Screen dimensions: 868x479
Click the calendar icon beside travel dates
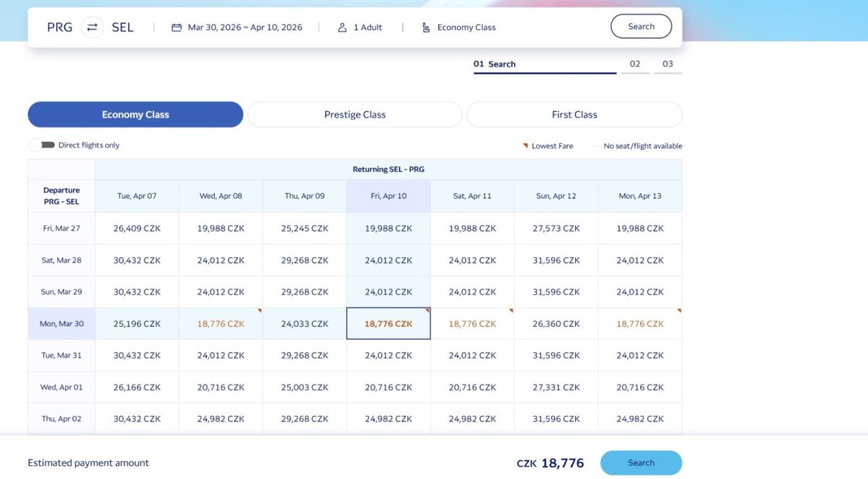[x=176, y=27]
